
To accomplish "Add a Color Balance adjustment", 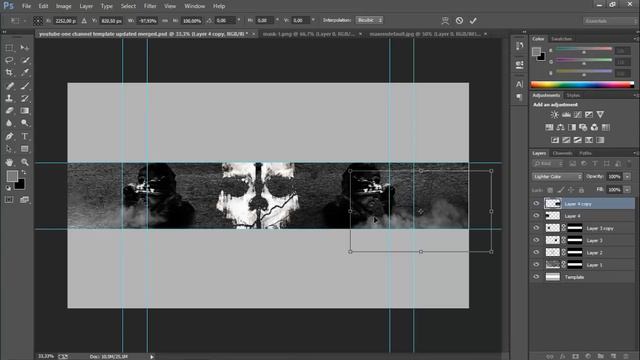I will point(561,127).
